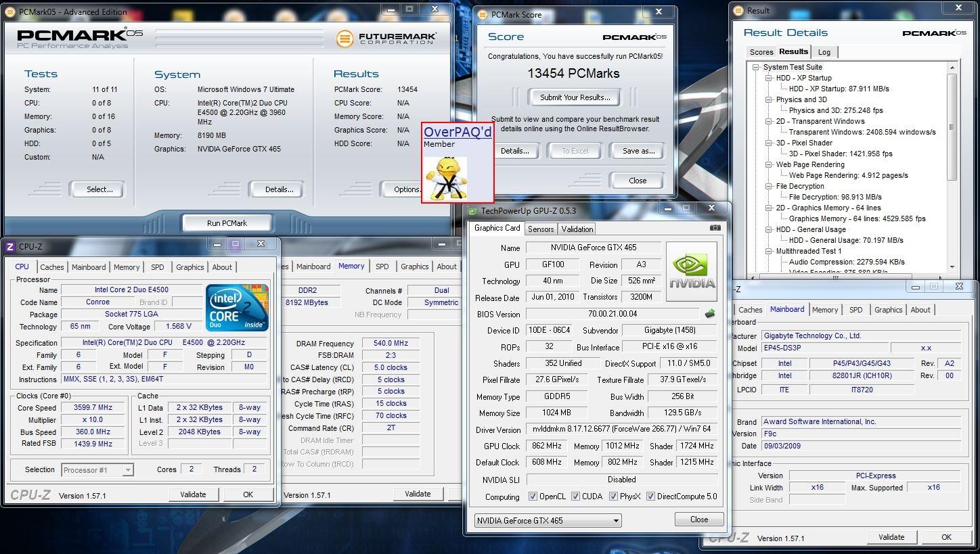Collapse the 2D - Transparent Windows node
Screen dimensions: 980x554
point(769,122)
